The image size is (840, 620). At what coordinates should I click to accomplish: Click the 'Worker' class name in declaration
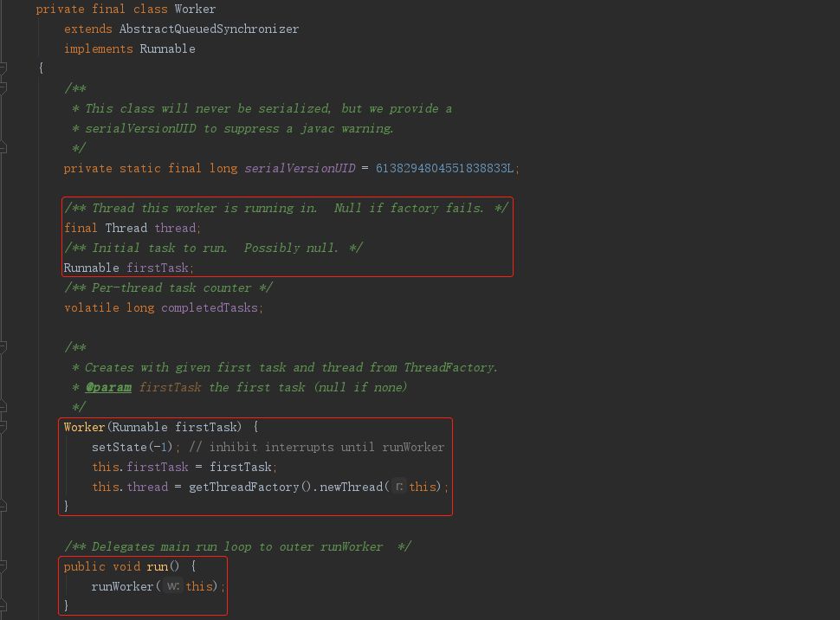(x=195, y=10)
